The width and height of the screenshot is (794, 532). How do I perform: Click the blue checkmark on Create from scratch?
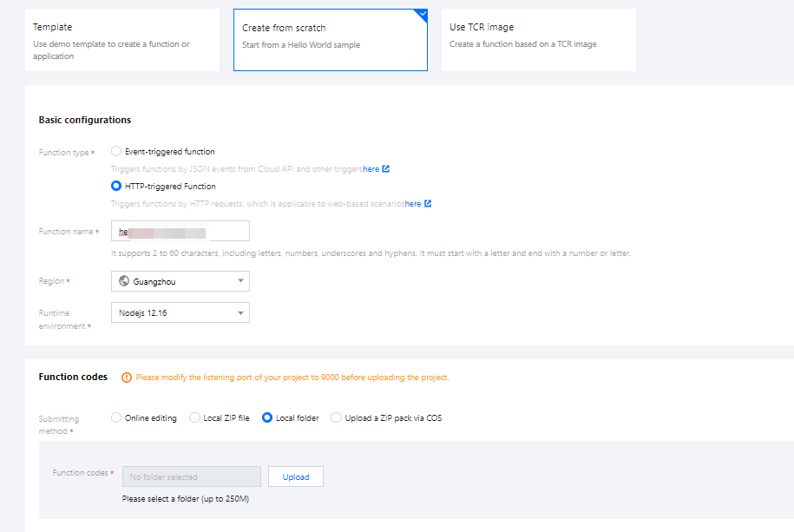[422, 14]
